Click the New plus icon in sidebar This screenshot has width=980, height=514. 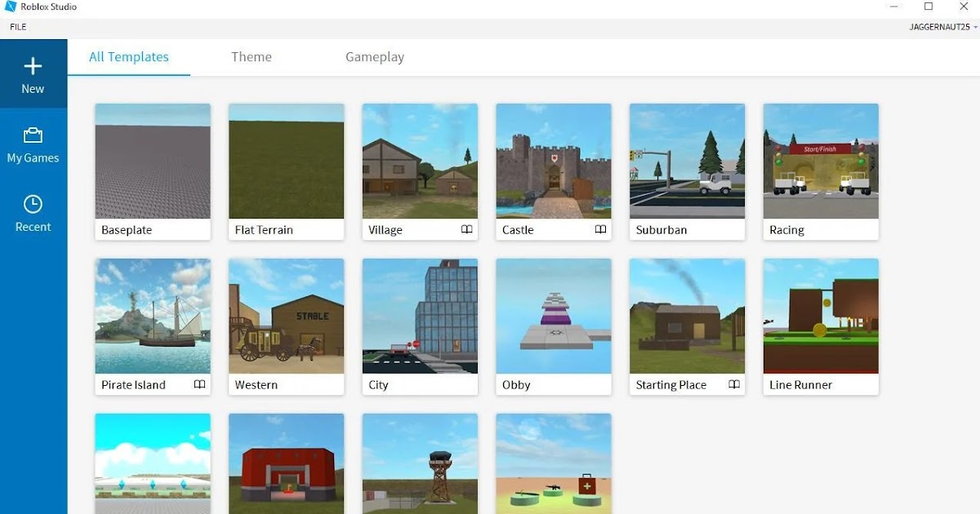pos(33,65)
